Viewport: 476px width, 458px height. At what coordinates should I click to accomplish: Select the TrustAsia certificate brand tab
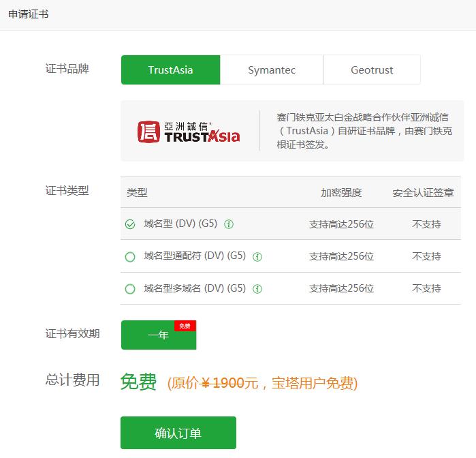click(170, 70)
